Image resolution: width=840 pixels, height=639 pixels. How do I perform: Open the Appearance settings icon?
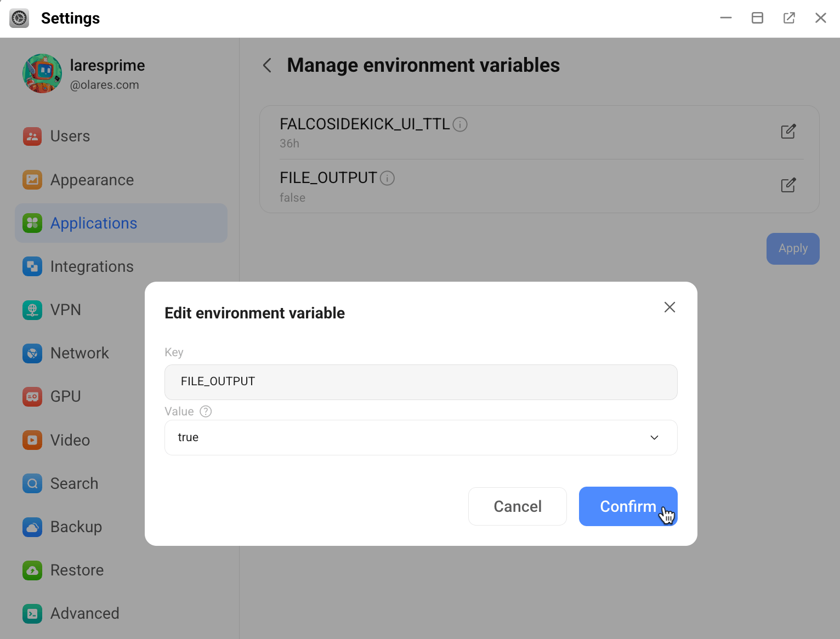coord(32,180)
